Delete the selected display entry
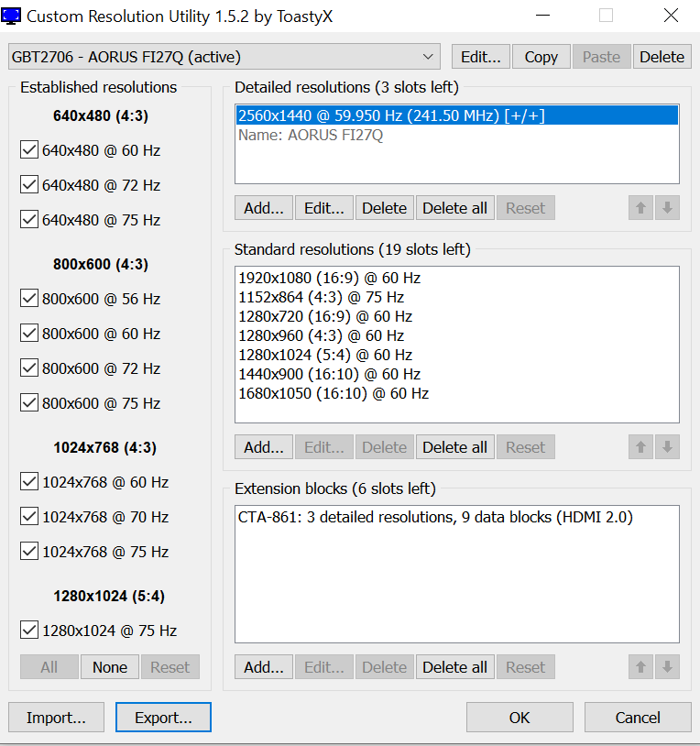Screen dimensions: 700x746 [662, 57]
